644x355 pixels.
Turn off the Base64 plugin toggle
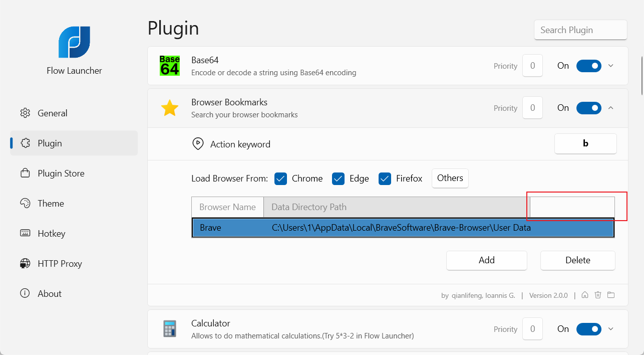tap(589, 66)
